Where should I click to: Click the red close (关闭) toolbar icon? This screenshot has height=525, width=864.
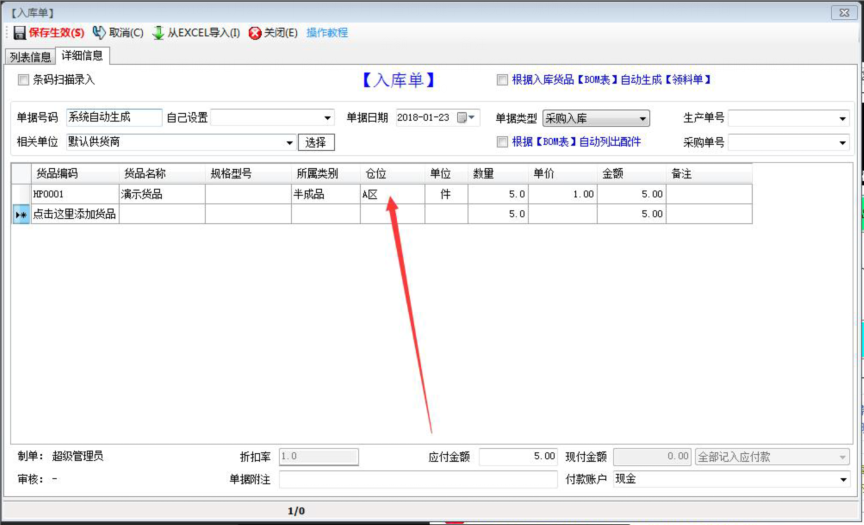(255, 33)
